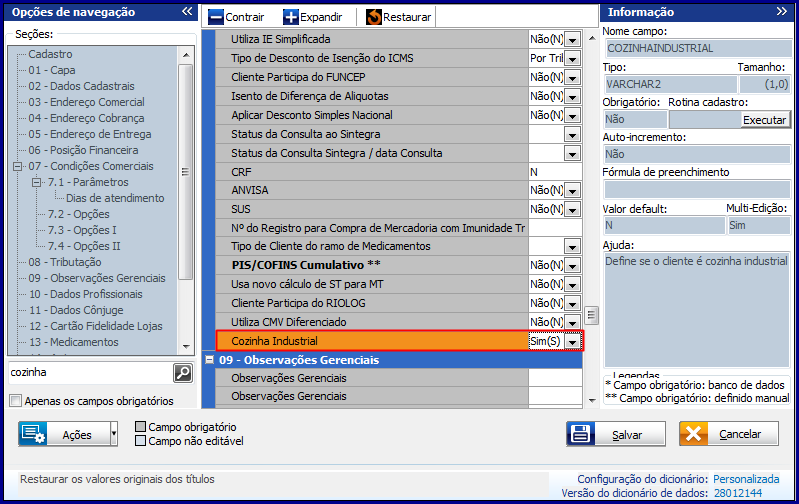Click the search field containing cozinha
This screenshot has width=799, height=504.
(91, 373)
